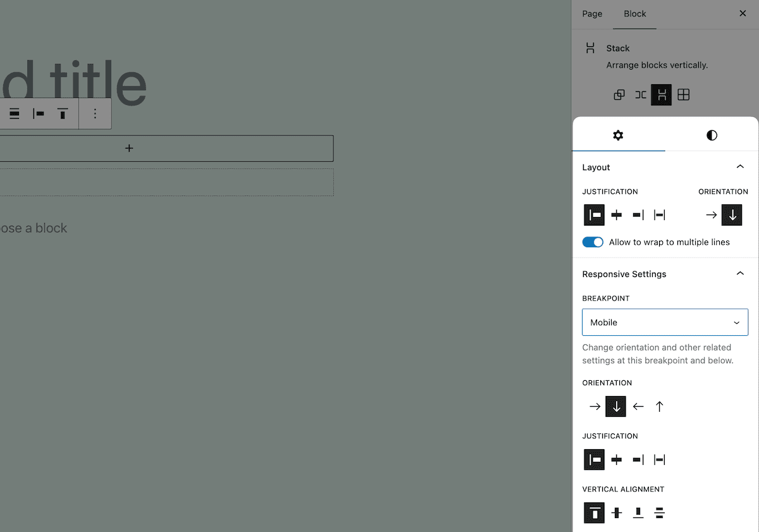Viewport: 759px width, 532px height.
Task: Set responsive orientation to up arrow
Action: [x=660, y=406]
